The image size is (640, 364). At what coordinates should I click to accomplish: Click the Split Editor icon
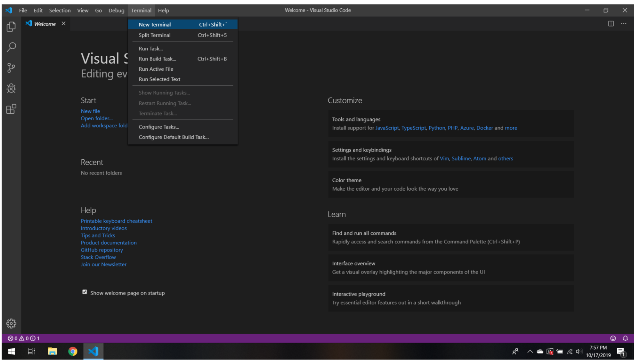pyautogui.click(x=611, y=24)
